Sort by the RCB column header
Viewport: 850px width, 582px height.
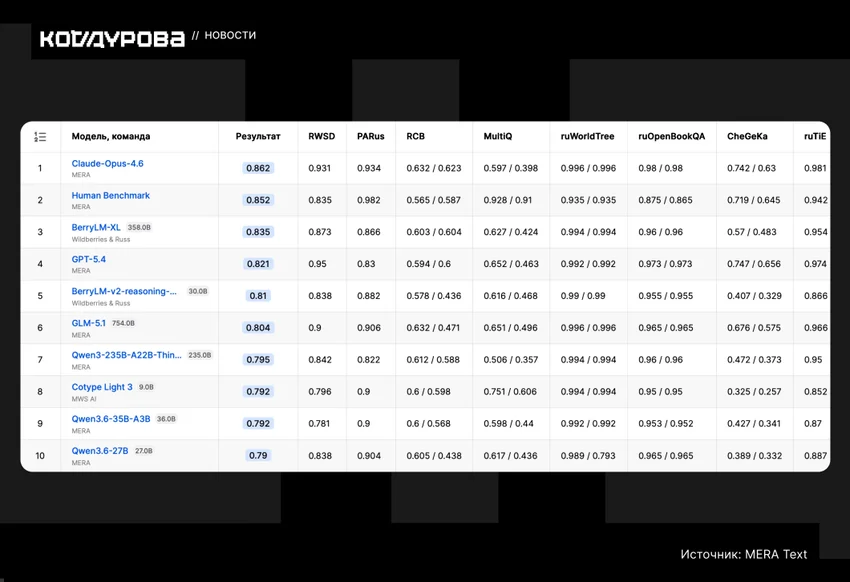click(x=416, y=137)
